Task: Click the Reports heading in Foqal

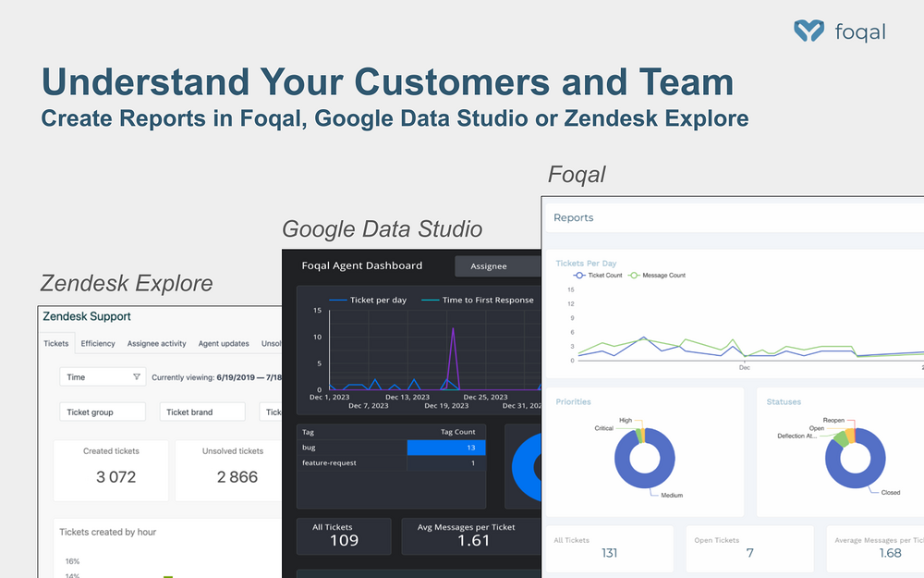Action: (x=574, y=217)
